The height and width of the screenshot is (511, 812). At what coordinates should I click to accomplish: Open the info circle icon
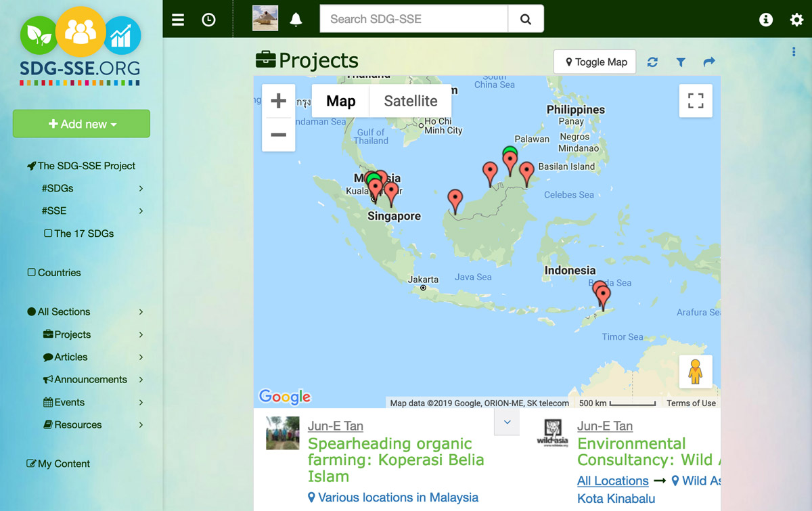[766, 20]
